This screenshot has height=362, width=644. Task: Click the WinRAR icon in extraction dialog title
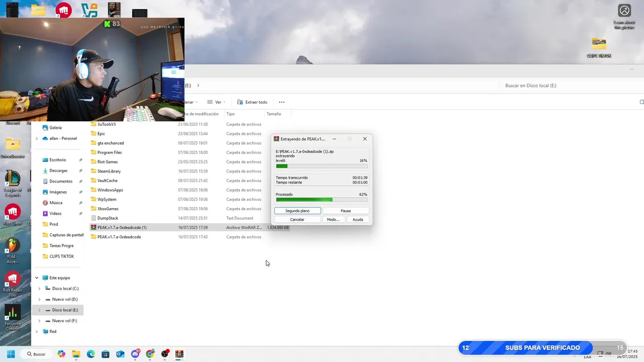click(x=276, y=139)
